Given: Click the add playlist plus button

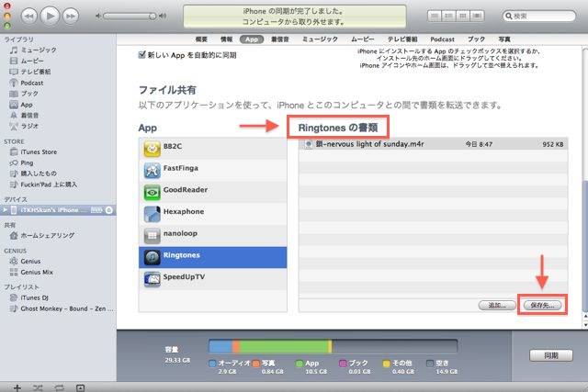Looking at the screenshot, I should point(17,388).
